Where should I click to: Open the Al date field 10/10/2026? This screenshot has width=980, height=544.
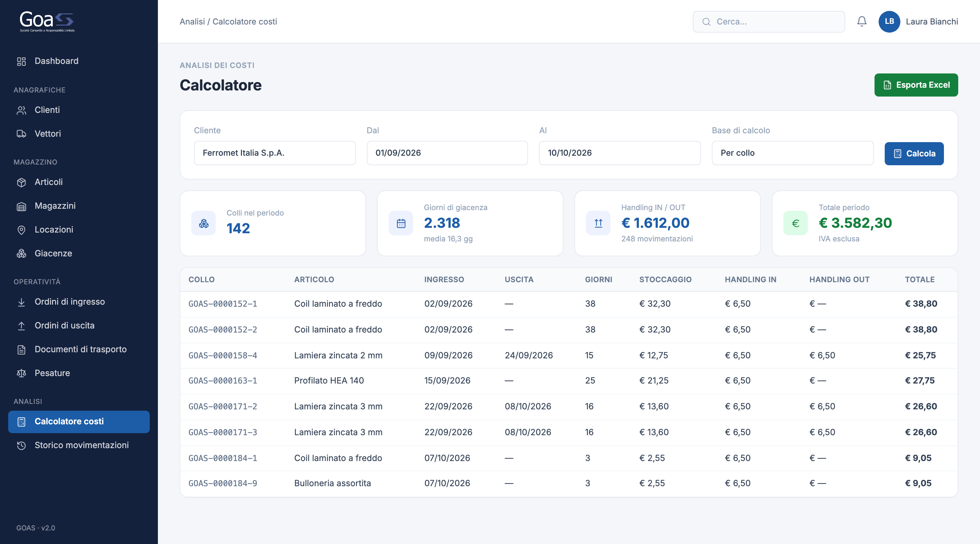pos(620,153)
